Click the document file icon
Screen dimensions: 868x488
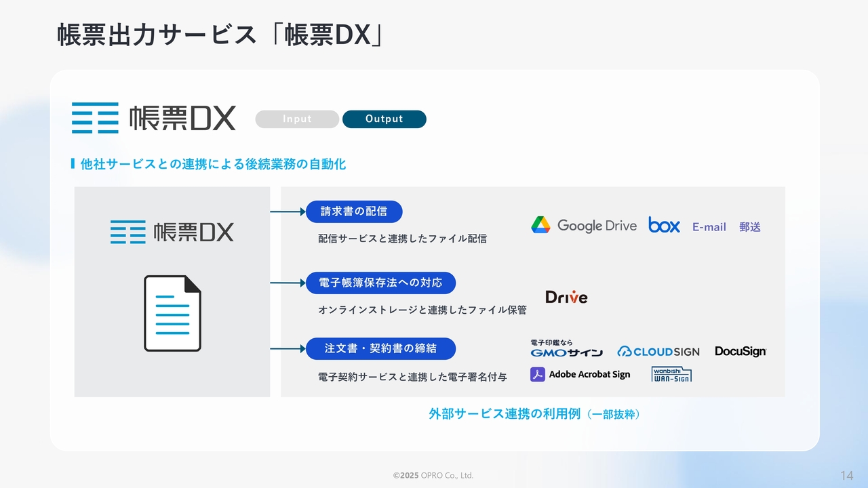click(x=172, y=313)
